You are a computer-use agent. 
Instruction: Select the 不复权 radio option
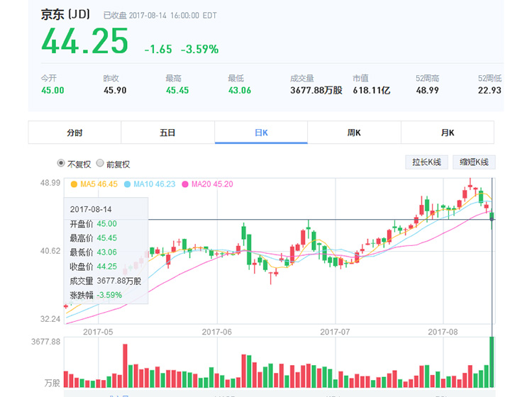tap(61, 164)
